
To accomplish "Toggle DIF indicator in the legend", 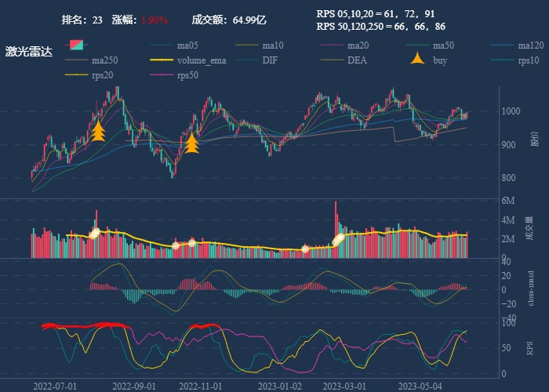I will pos(248,60).
